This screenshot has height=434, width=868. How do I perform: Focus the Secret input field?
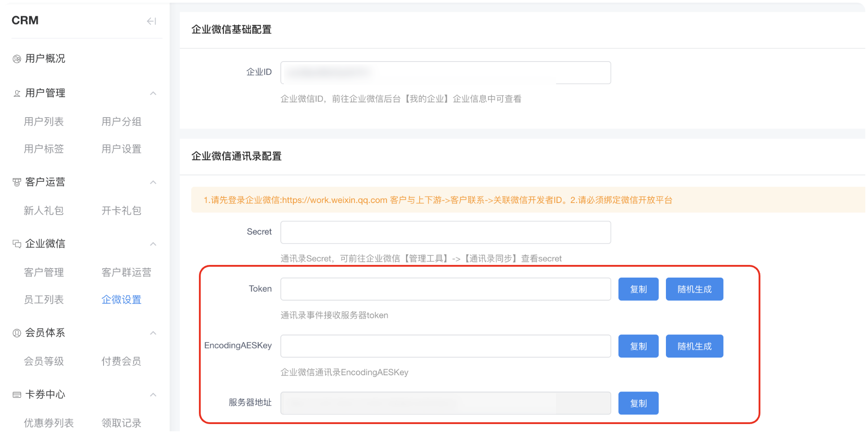coord(445,232)
